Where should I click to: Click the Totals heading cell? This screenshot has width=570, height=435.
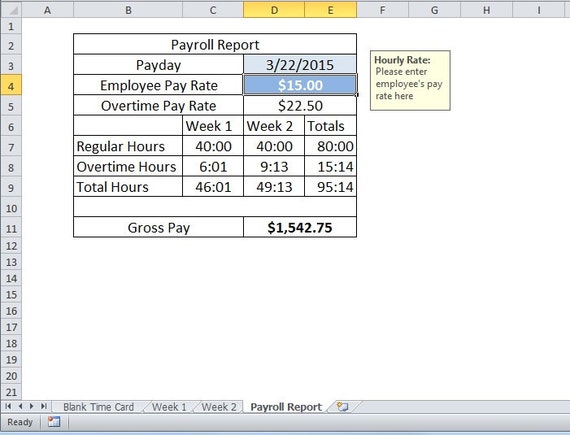pos(330,126)
